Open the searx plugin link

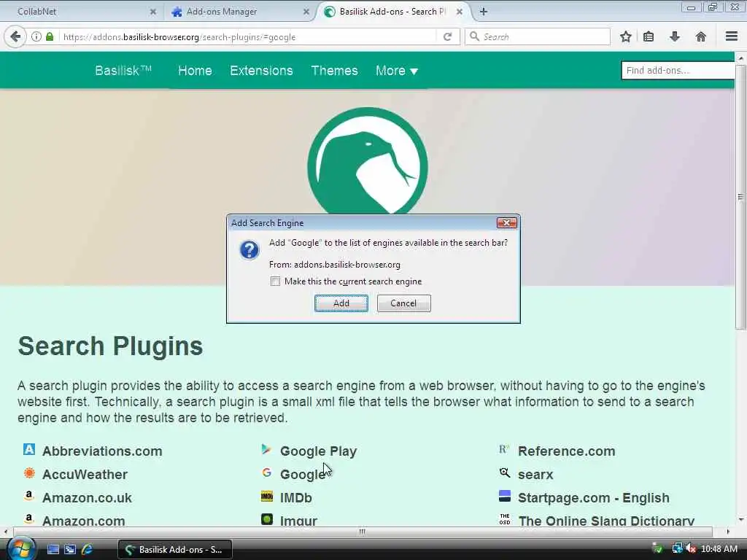click(x=535, y=474)
